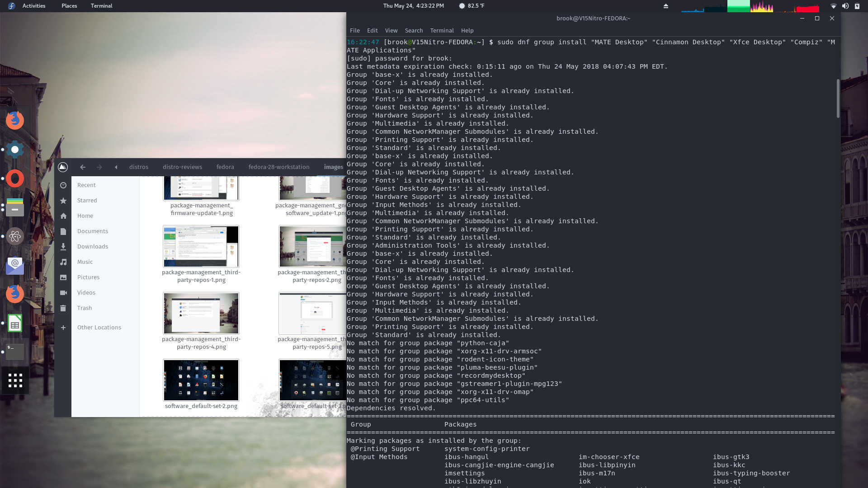Open the mail envelope app in dock

point(15,265)
